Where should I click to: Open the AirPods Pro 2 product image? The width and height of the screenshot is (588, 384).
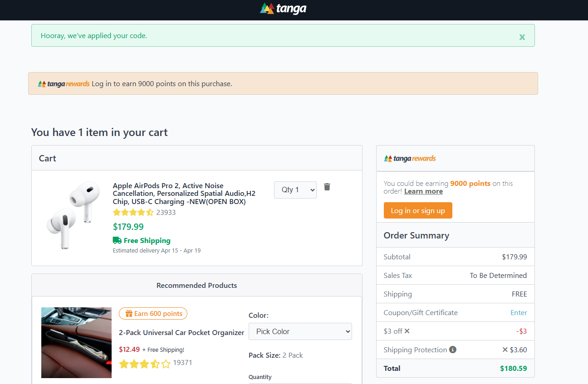click(x=73, y=215)
